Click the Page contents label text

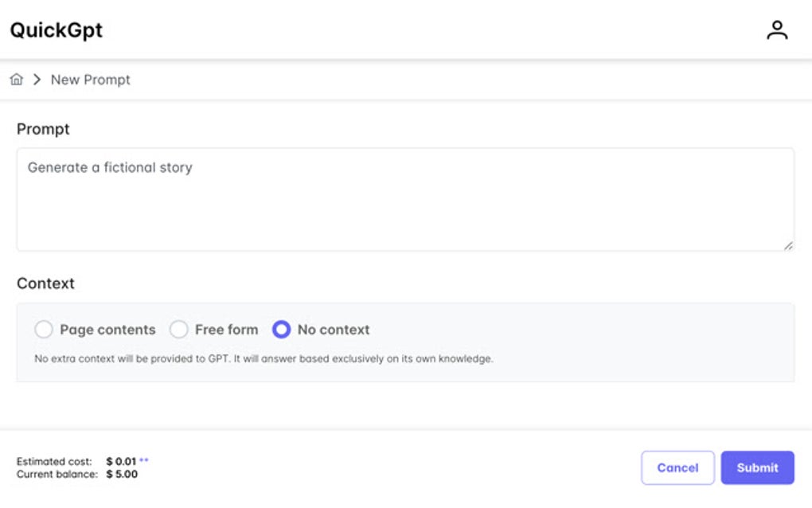[x=107, y=330]
